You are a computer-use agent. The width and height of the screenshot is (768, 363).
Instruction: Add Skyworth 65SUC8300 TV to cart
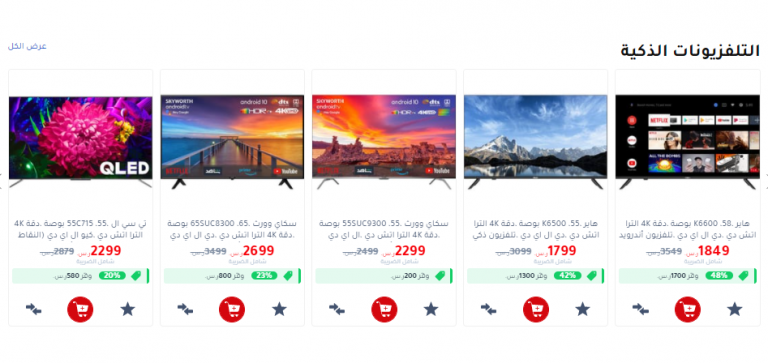(x=232, y=310)
